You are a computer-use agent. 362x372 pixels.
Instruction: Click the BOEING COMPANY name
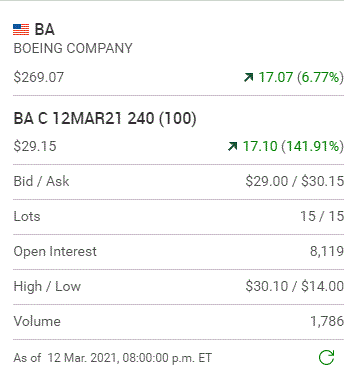73,49
